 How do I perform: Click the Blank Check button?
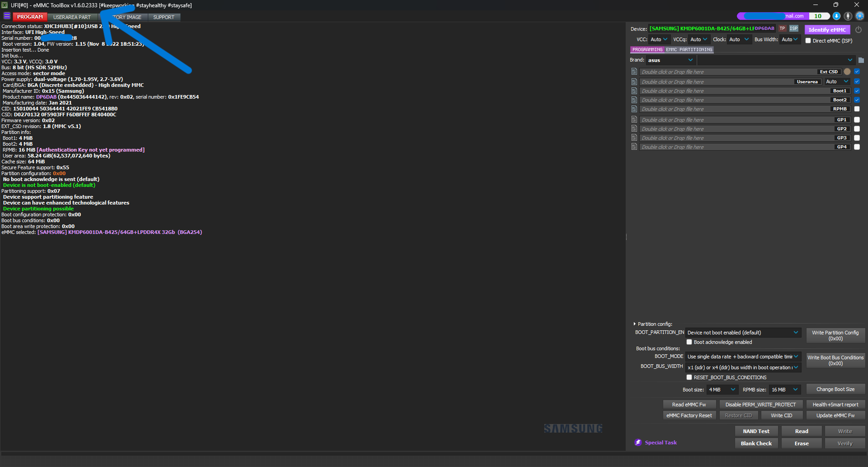[x=756, y=443]
